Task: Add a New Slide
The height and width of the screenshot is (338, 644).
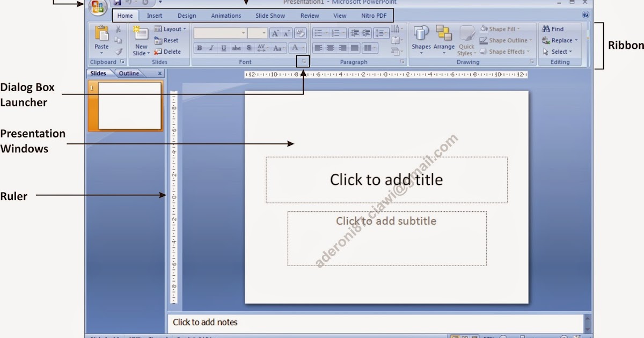Action: pos(141,41)
